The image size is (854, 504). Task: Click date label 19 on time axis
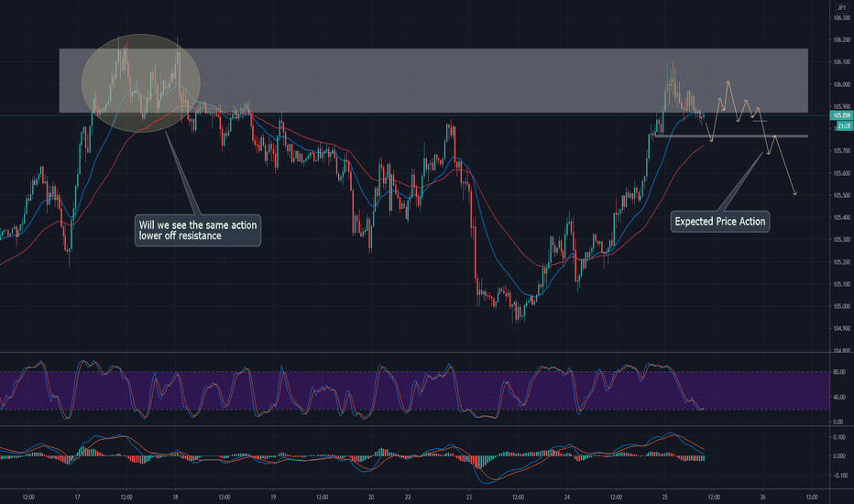coord(273,497)
